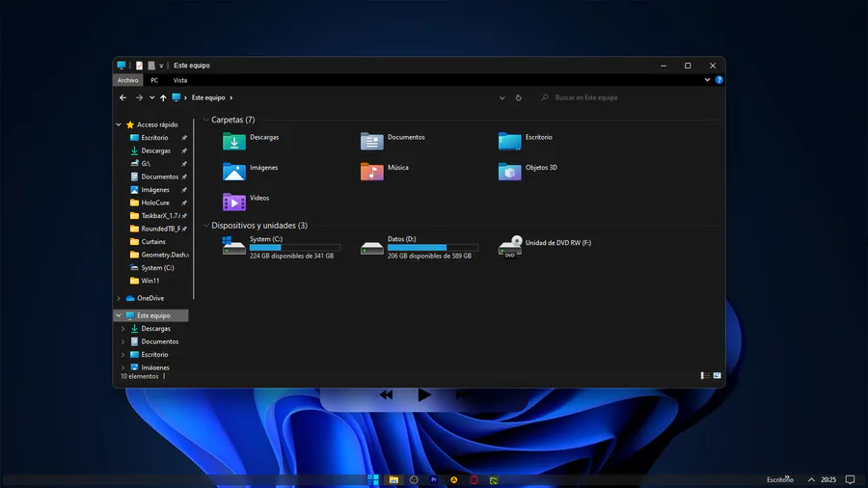Open the recent locations dropdown arrow

pyautogui.click(x=151, y=98)
